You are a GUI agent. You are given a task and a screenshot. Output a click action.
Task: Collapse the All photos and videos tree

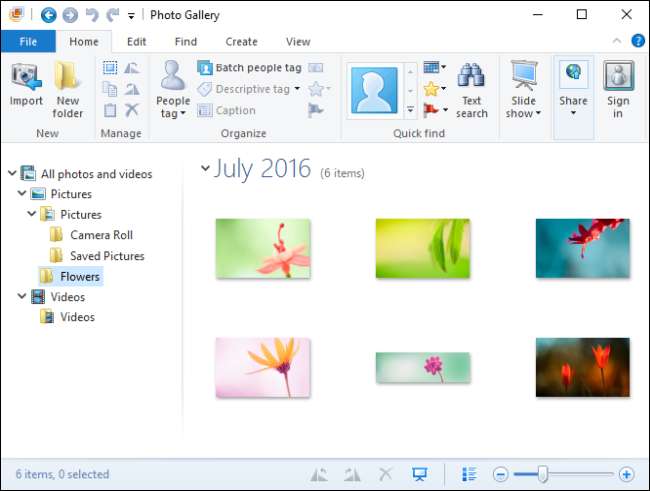pyautogui.click(x=10, y=174)
